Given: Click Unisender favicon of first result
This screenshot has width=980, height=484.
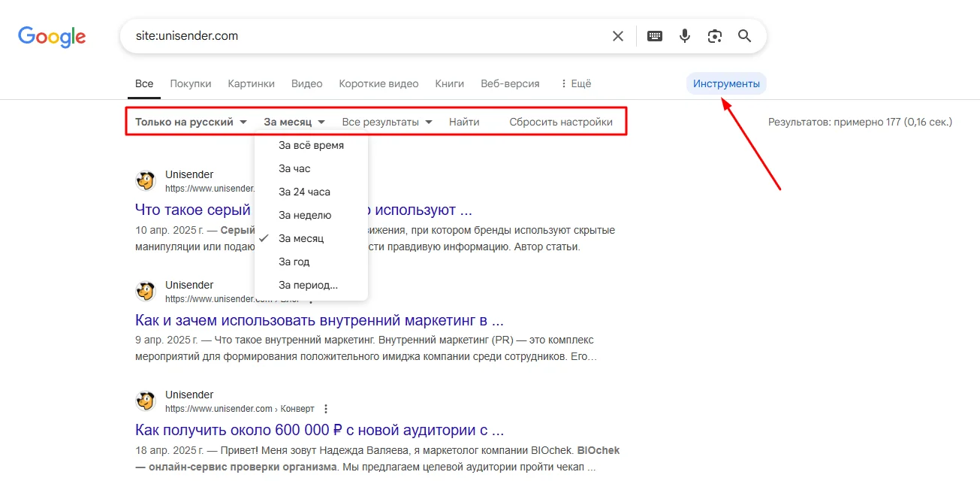Looking at the screenshot, I should (146, 181).
